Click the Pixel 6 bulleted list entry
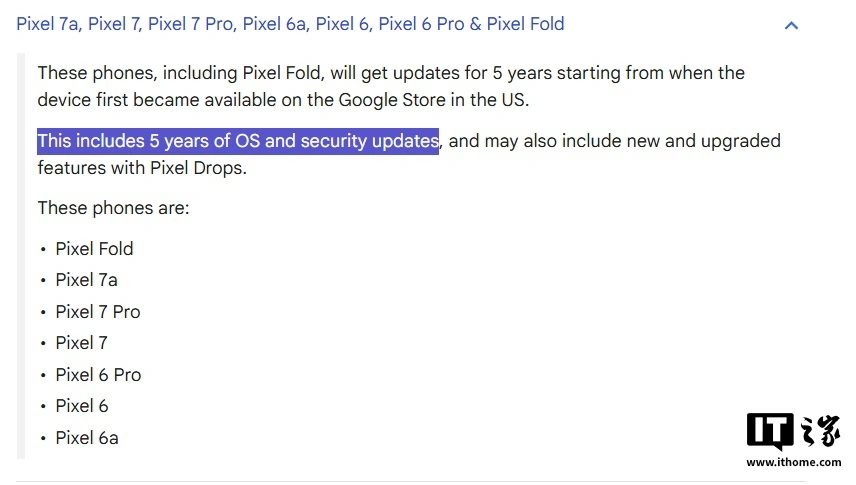 (x=81, y=406)
